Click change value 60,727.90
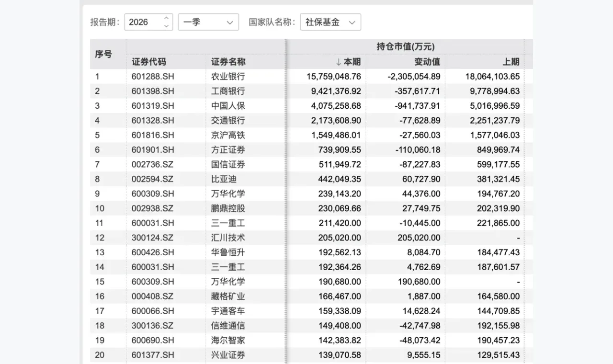 tap(421, 179)
